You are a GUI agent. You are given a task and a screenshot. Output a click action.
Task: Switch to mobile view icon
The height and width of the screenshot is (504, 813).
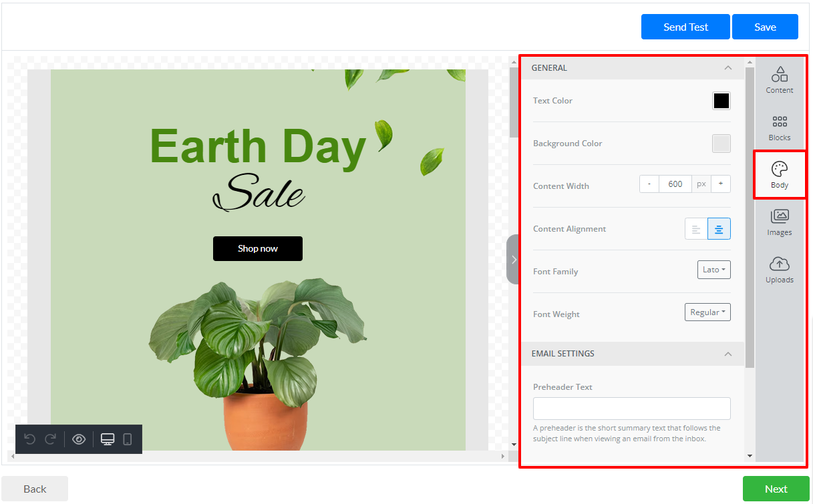[128, 439]
